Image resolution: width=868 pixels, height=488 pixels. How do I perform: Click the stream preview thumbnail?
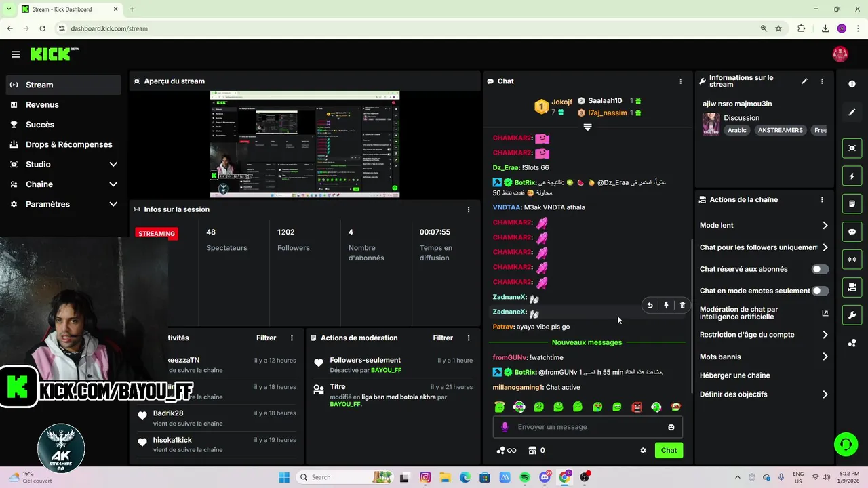304,144
